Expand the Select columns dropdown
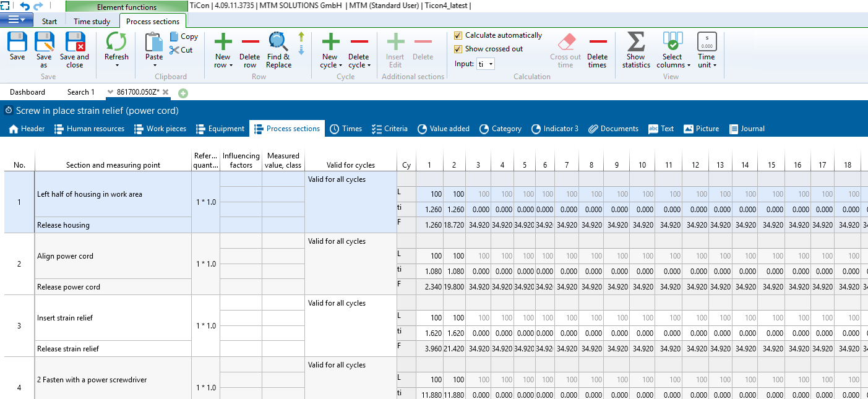 click(x=673, y=65)
